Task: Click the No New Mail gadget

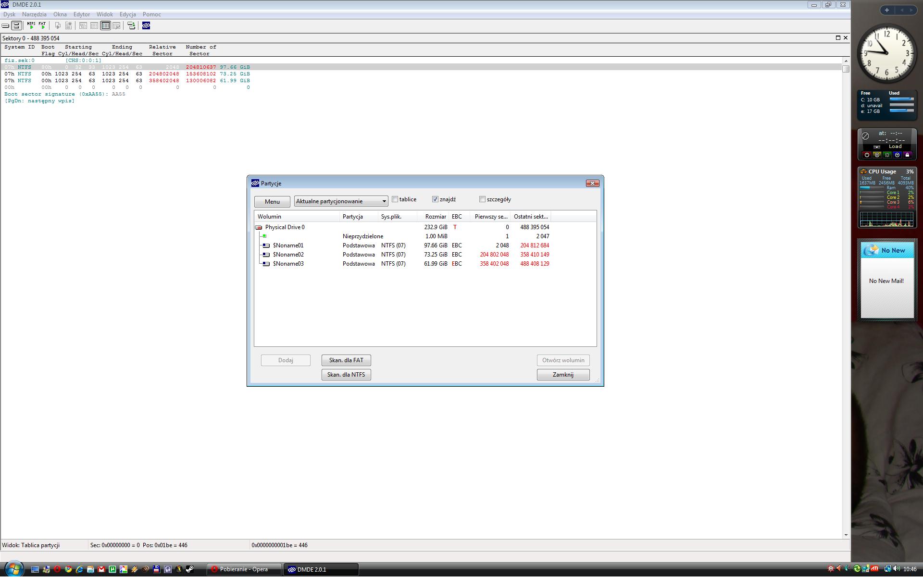Action: pos(887,281)
